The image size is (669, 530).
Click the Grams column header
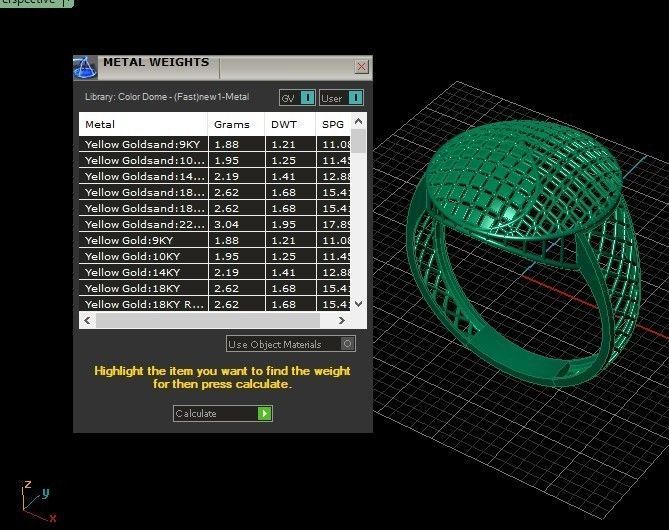click(x=236, y=125)
